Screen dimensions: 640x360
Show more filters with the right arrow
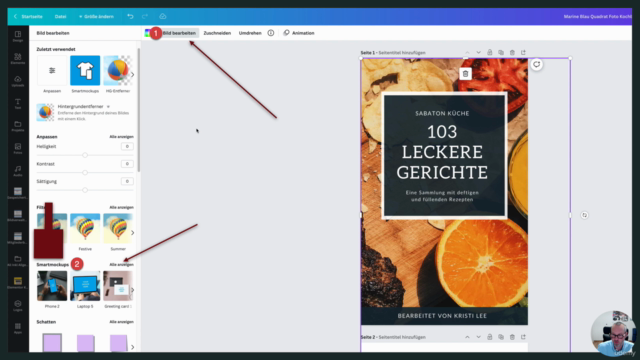(132, 233)
